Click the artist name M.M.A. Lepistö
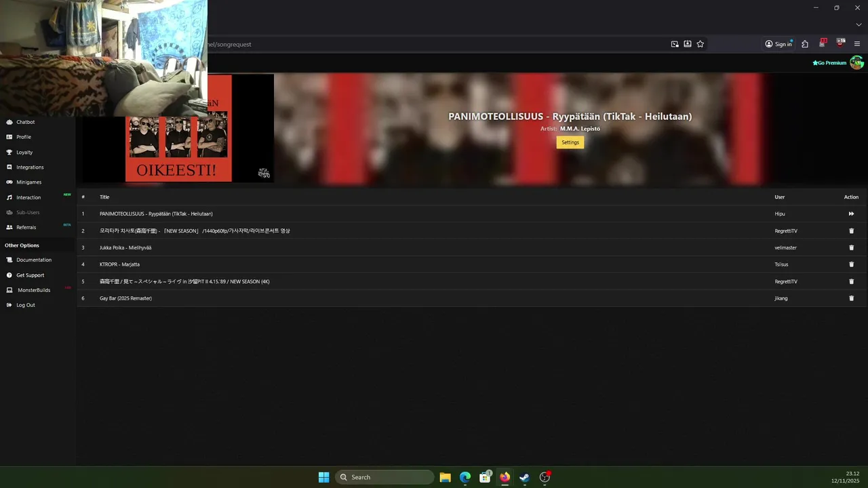The image size is (868, 488). click(580, 129)
